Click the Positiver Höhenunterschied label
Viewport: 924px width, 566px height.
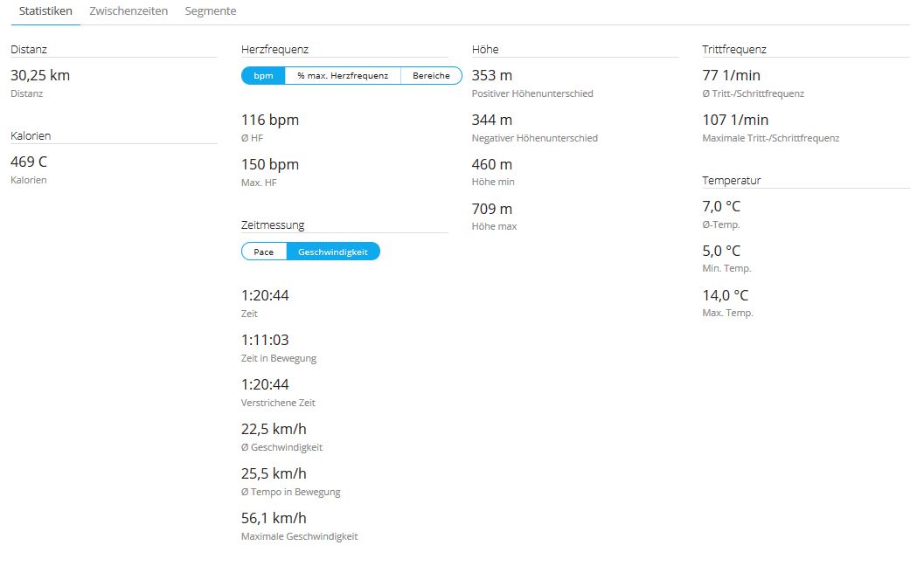[x=532, y=93]
